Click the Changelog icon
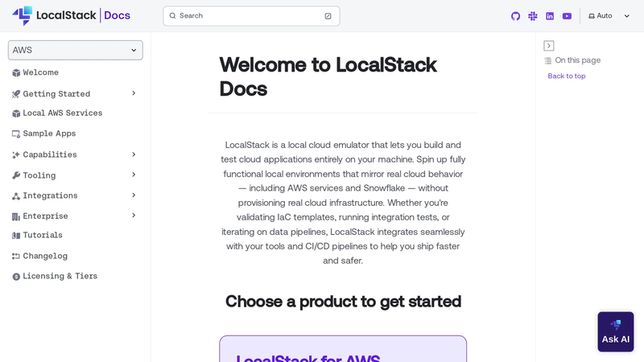Viewport: 644px width, 362px height. pyautogui.click(x=16, y=256)
